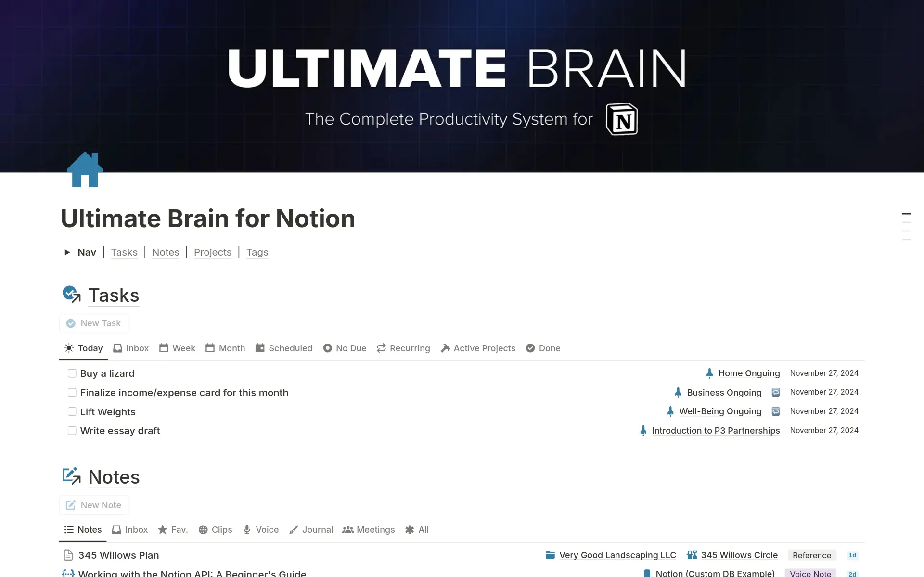Open the 345 Willows Plan note
The image size is (924, 577).
118,555
